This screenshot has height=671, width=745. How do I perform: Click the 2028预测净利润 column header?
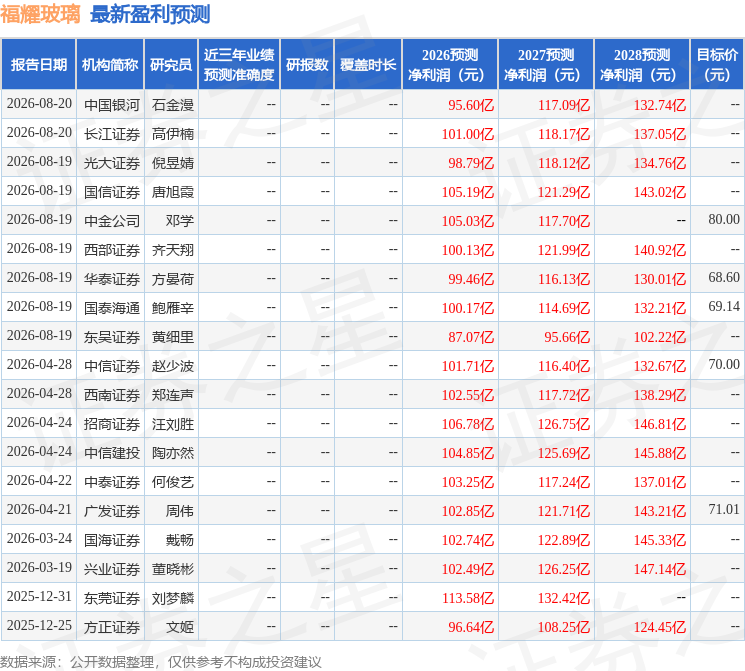[x=642, y=64]
